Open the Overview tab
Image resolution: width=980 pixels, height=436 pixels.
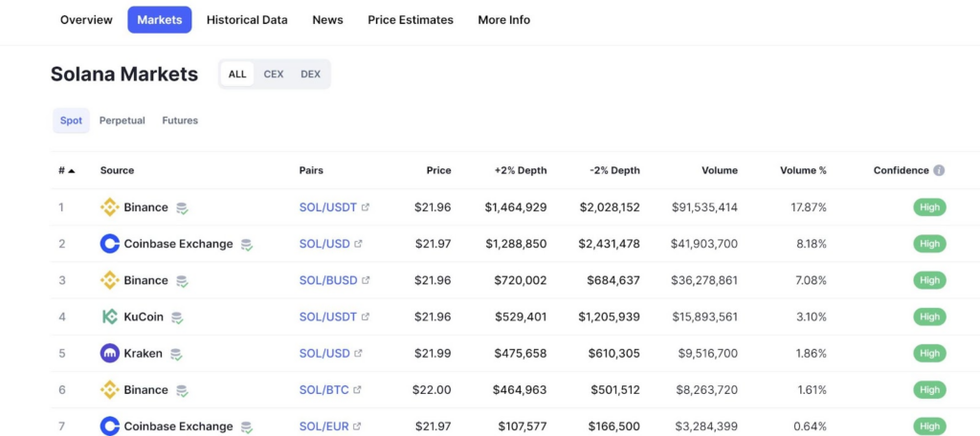86,20
